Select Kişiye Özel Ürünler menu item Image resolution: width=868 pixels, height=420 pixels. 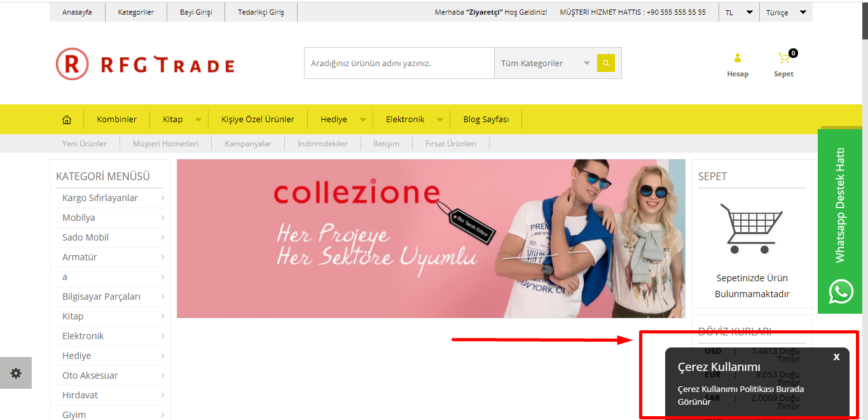(258, 119)
